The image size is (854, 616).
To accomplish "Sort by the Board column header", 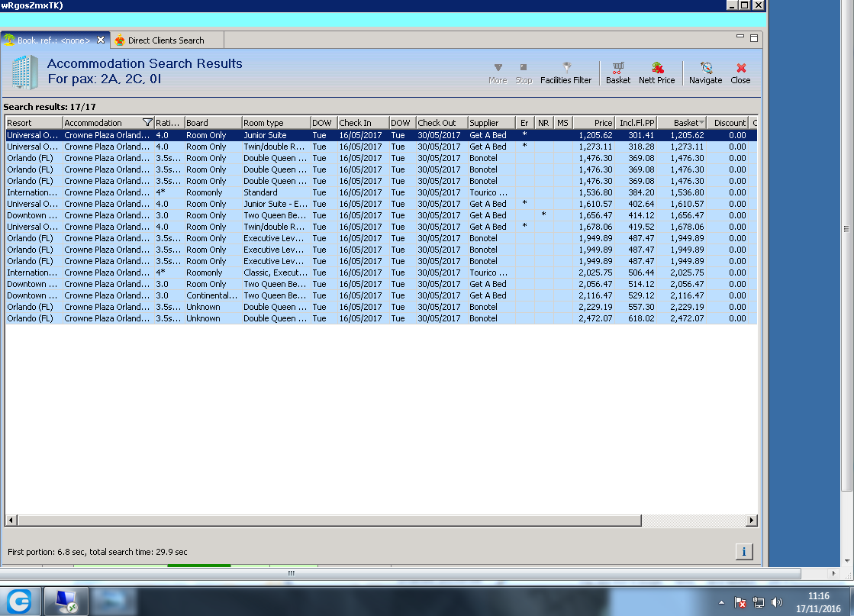I will 214,123.
